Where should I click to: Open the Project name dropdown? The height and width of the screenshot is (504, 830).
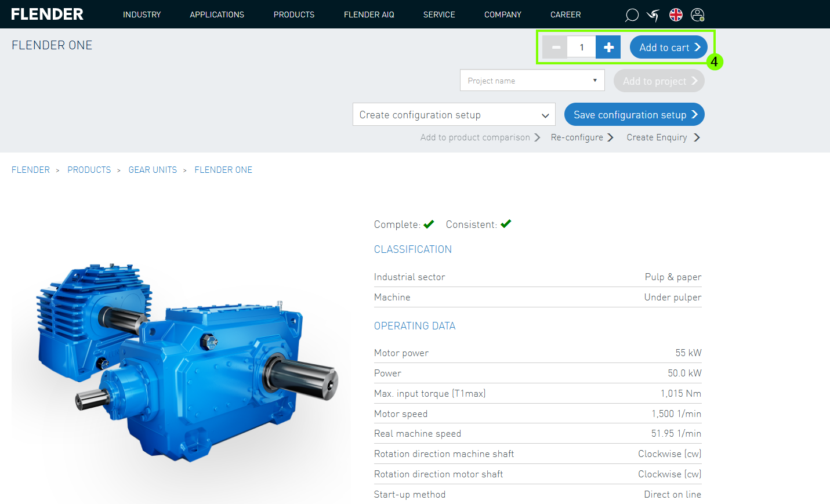(532, 81)
